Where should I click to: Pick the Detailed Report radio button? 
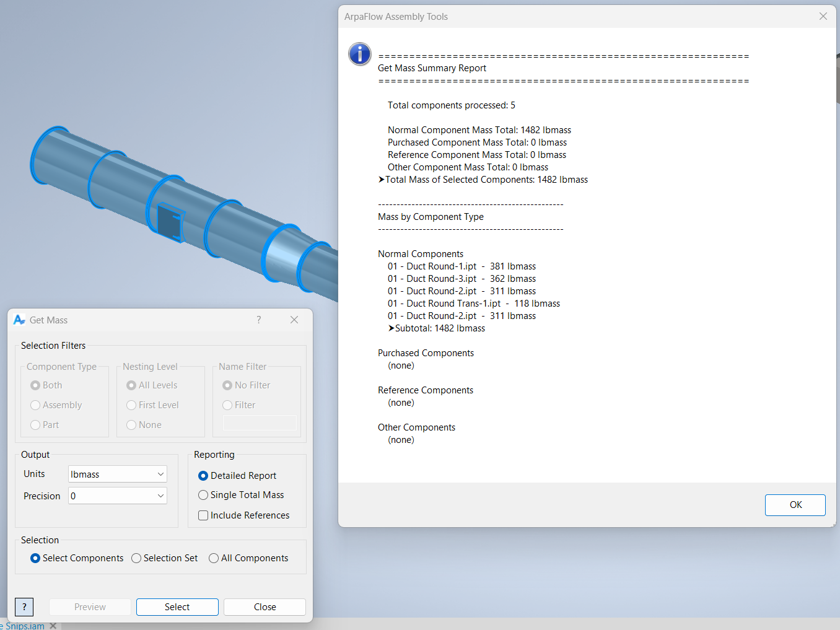(203, 476)
